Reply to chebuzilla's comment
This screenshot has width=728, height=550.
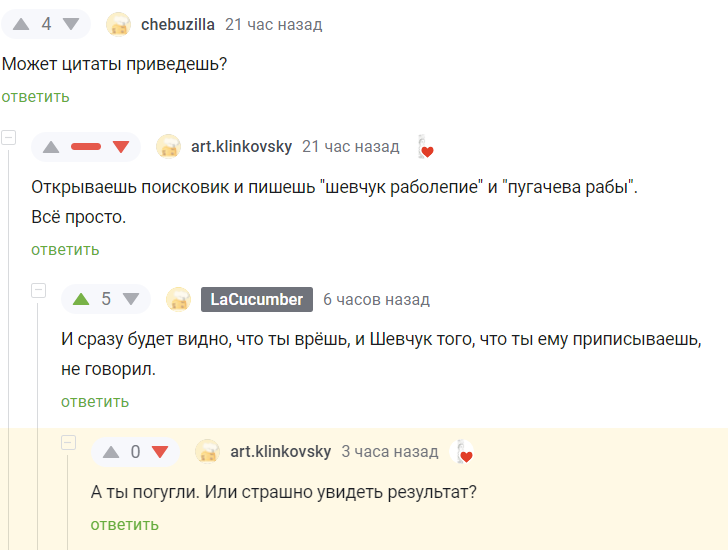point(35,97)
